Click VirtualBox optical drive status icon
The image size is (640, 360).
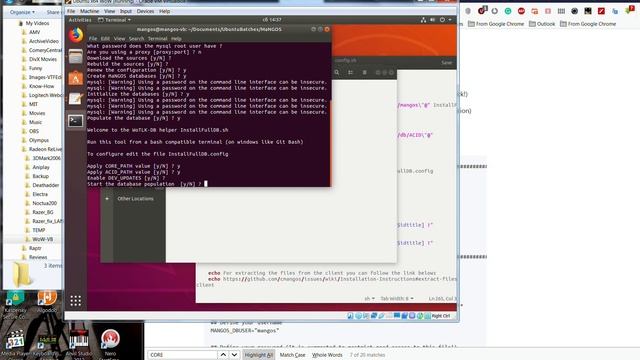(358, 316)
